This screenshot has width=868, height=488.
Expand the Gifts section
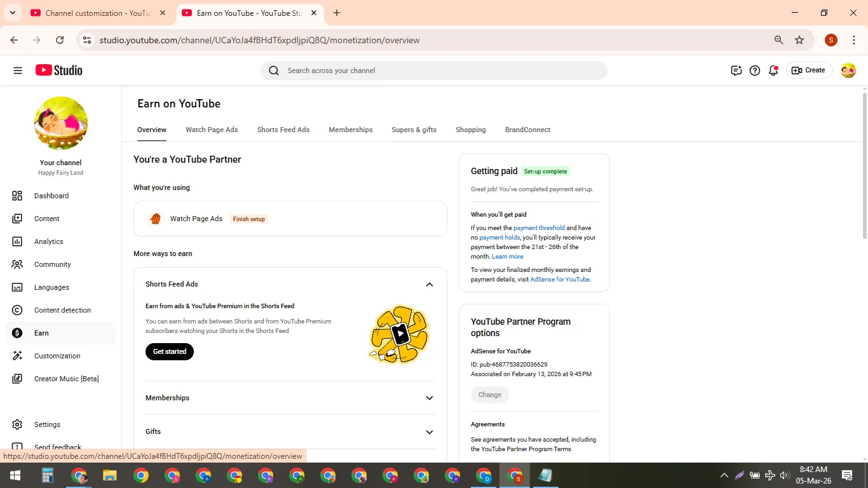click(430, 432)
